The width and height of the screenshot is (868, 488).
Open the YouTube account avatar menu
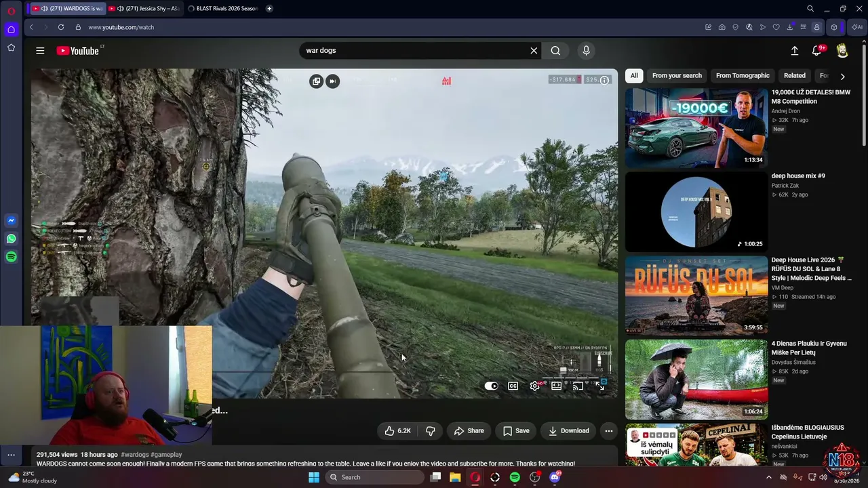(x=842, y=51)
